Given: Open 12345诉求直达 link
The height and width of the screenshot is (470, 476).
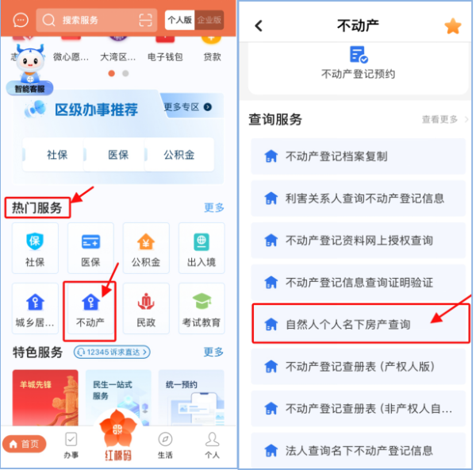Looking at the screenshot, I should pos(112,352).
